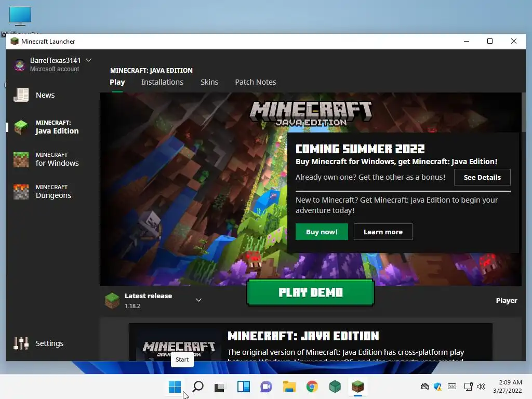This screenshot has width=532, height=399.
Task: Open Task View in the taskbar
Action: click(x=220, y=387)
